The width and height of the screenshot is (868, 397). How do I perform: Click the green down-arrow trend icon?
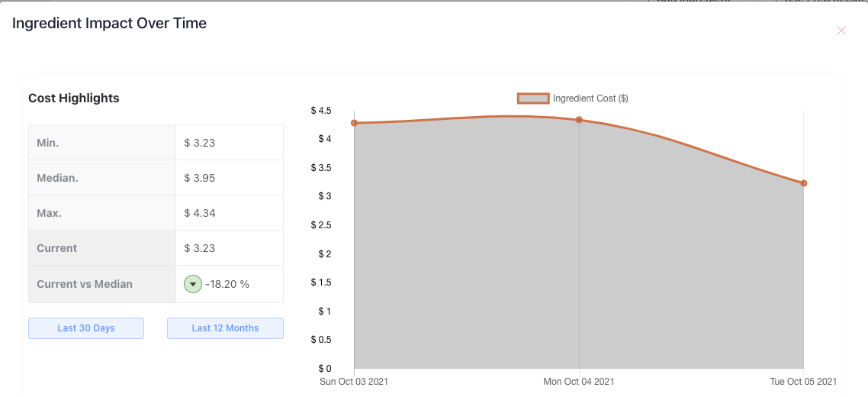193,284
